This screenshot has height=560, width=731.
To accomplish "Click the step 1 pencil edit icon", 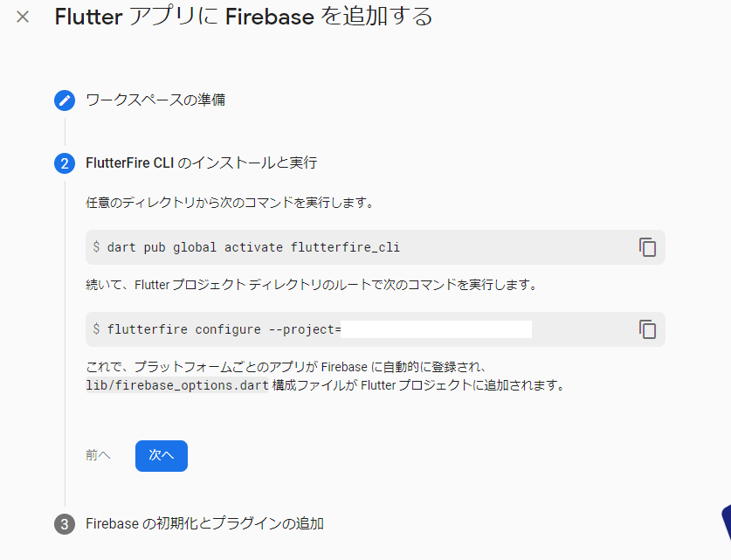I will click(65, 100).
